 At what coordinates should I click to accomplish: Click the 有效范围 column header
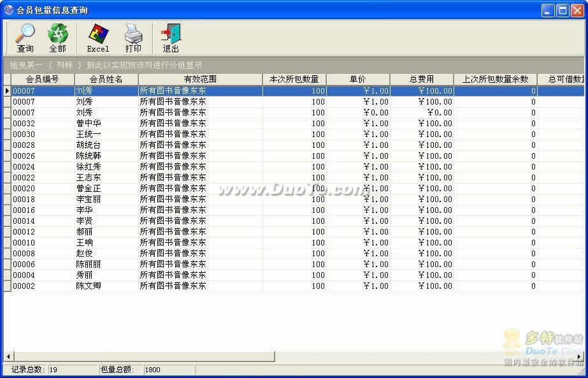point(200,79)
